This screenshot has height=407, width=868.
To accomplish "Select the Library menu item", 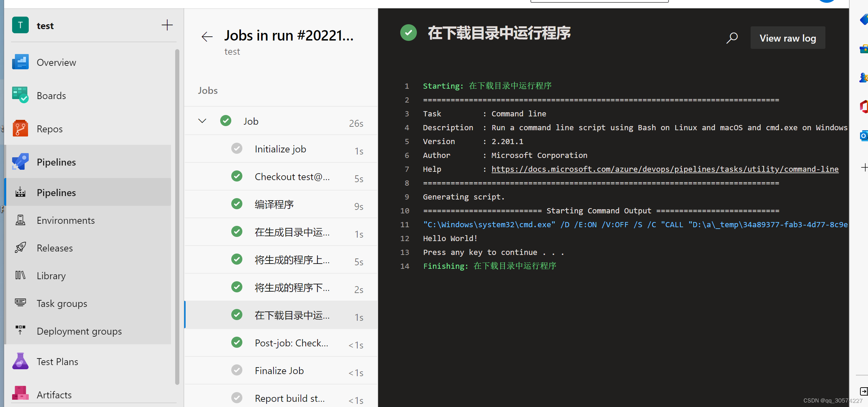I will point(51,276).
